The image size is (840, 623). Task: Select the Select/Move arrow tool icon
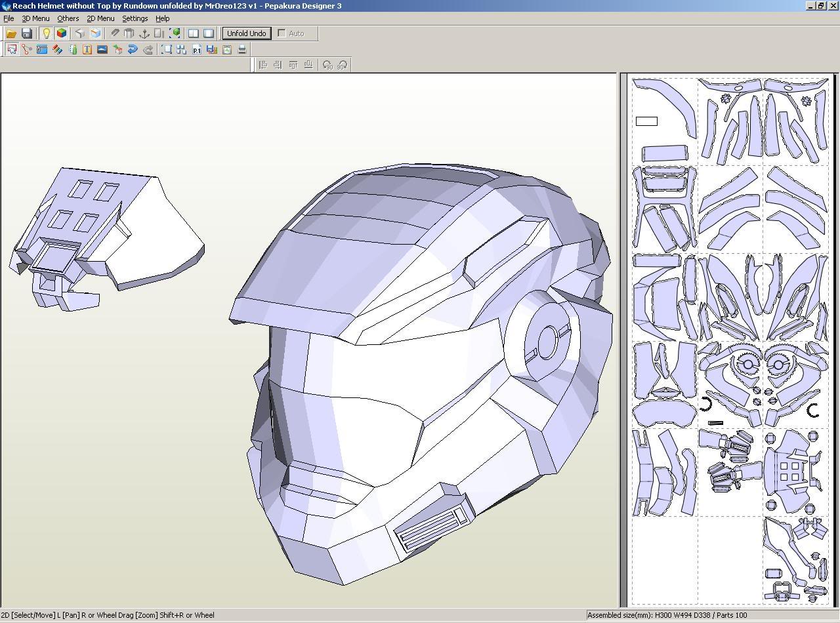click(x=12, y=49)
